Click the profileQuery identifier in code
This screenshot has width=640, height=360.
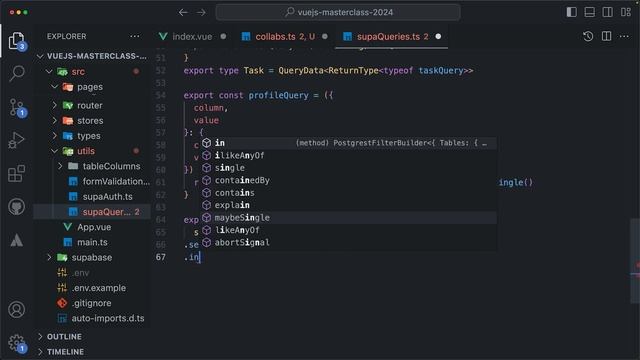(x=278, y=96)
